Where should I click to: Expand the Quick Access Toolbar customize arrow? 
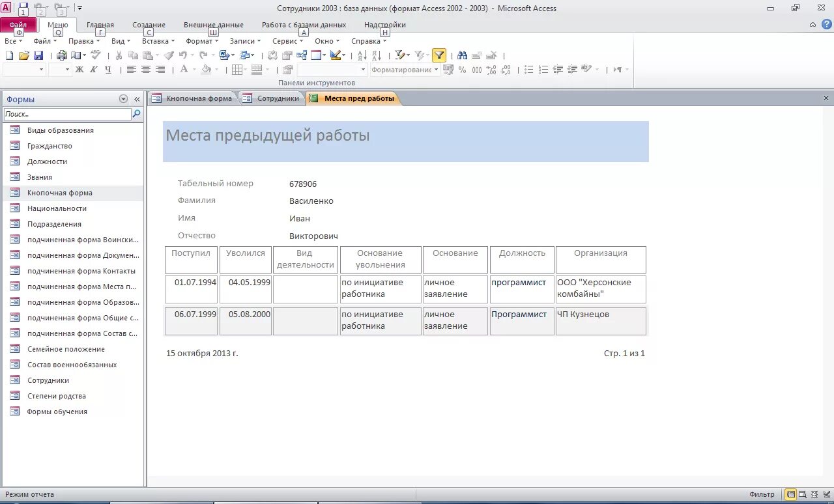tap(79, 8)
